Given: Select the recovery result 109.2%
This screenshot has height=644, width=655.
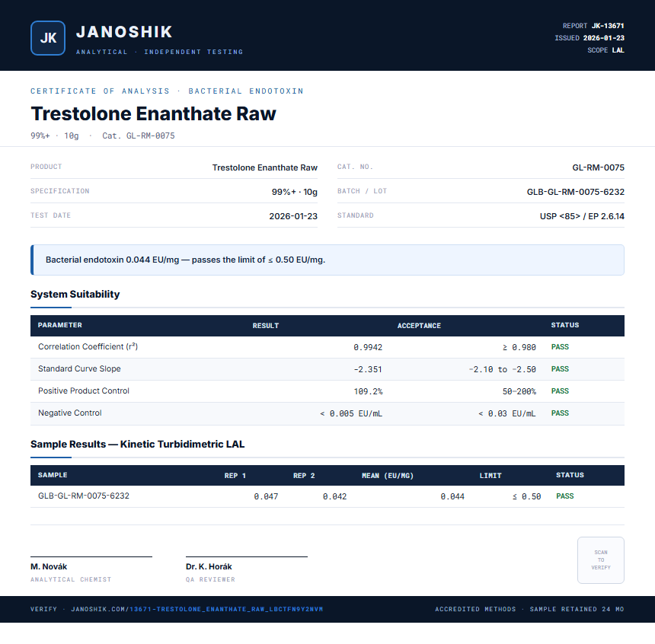Looking at the screenshot, I should point(368,391).
